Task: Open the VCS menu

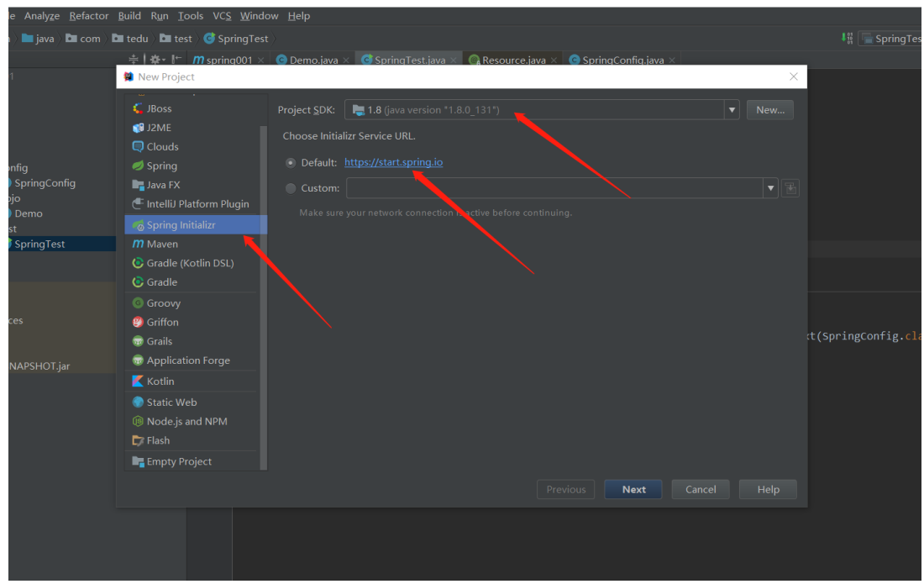Action: coord(222,16)
